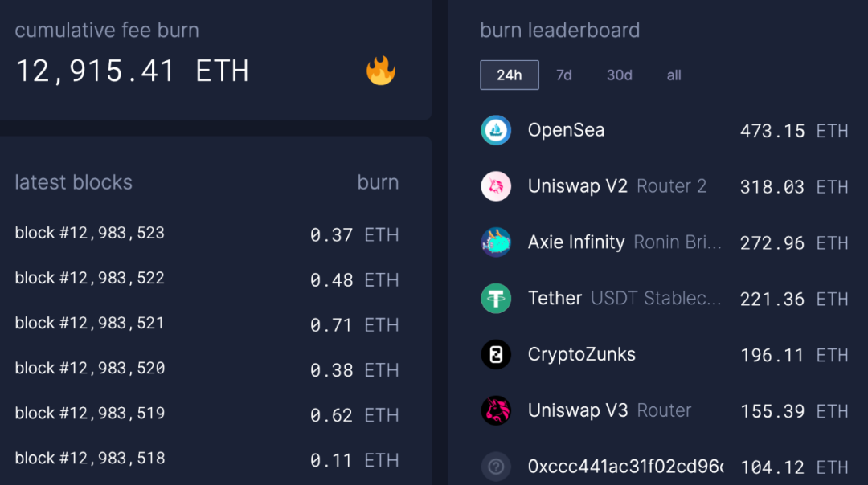Switch leaderboard to 30d timeframe
The image size is (868, 485).
coord(620,75)
